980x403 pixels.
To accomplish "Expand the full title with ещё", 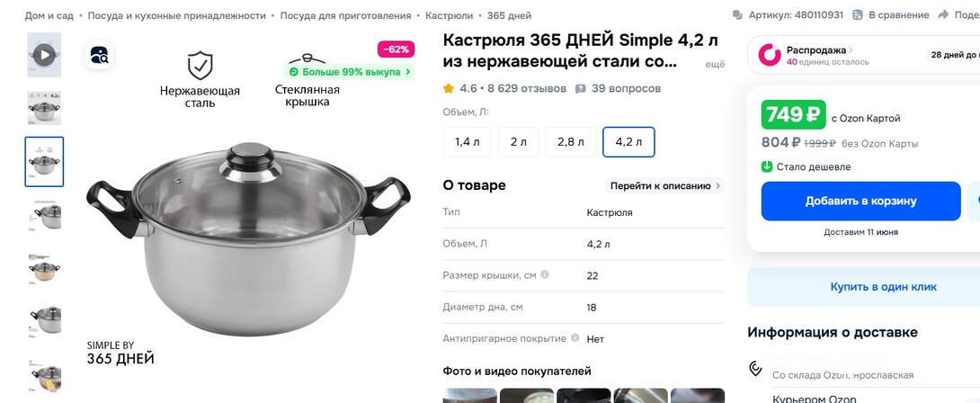I will coord(715,65).
